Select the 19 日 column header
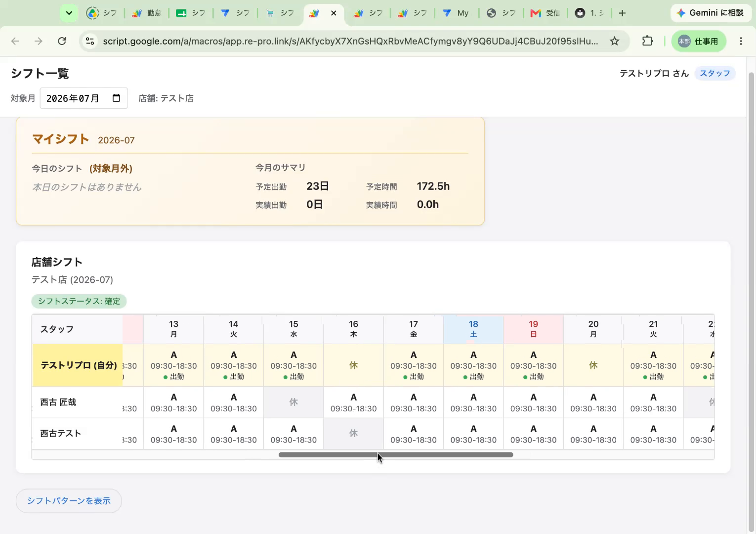 [x=533, y=329]
